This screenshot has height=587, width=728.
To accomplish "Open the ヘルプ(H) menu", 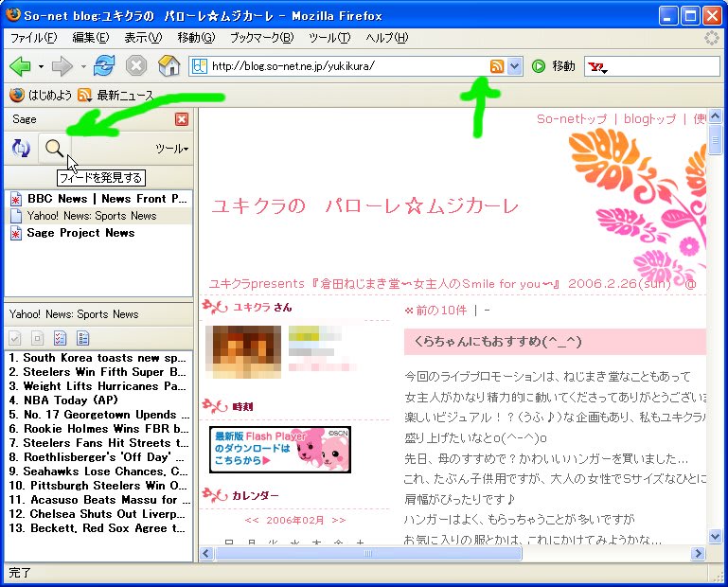I will coord(386,38).
